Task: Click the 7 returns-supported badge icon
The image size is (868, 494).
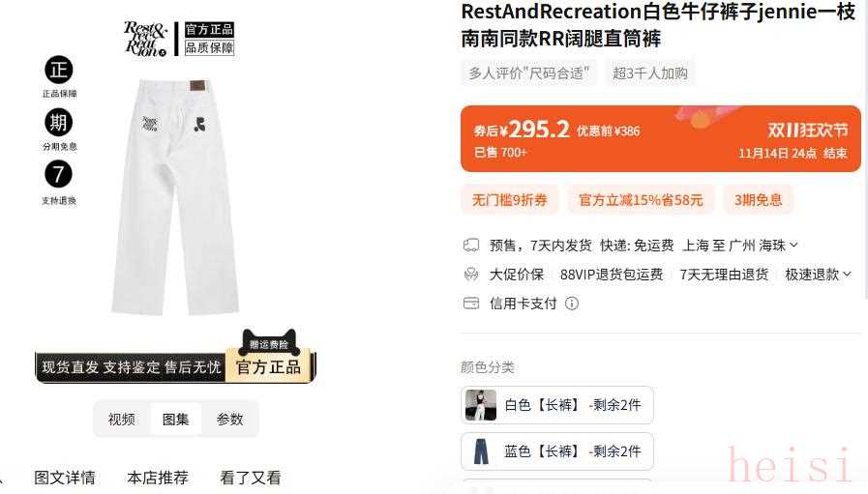Action: 59,174
